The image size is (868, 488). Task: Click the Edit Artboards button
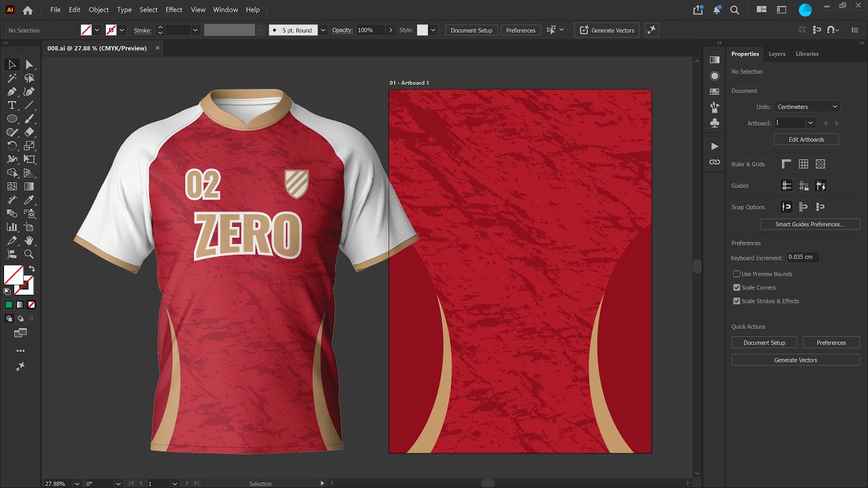pyautogui.click(x=806, y=139)
